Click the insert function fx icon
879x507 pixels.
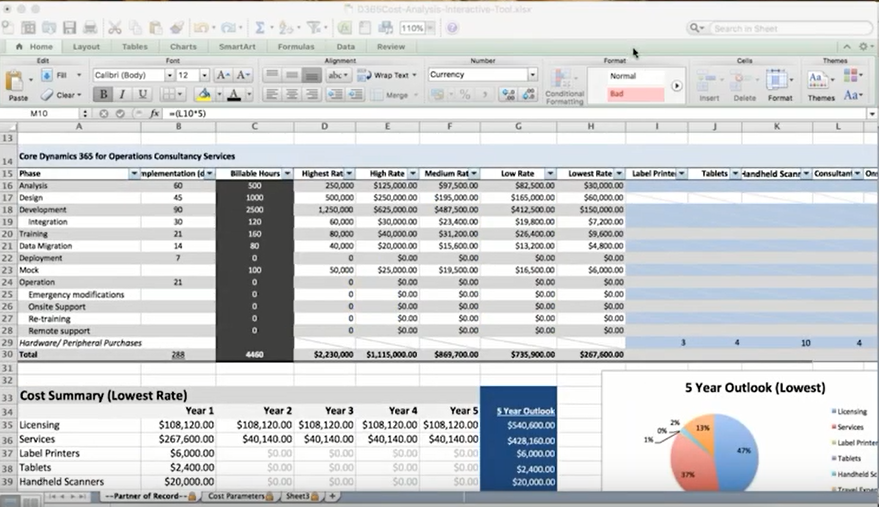pos(154,114)
